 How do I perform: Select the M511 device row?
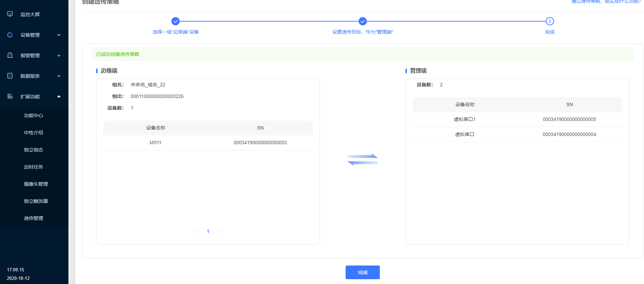point(208,143)
